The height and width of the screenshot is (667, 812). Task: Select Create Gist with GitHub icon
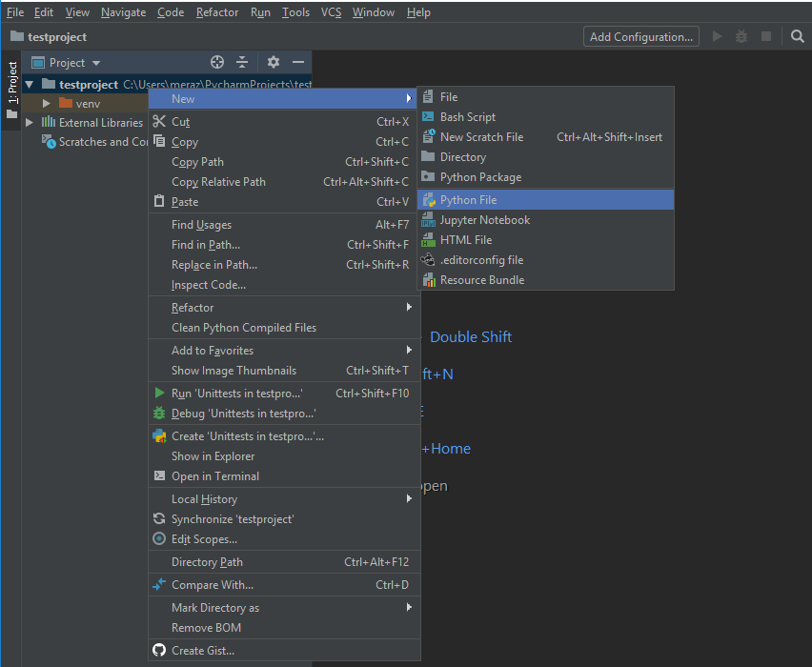coord(202,651)
